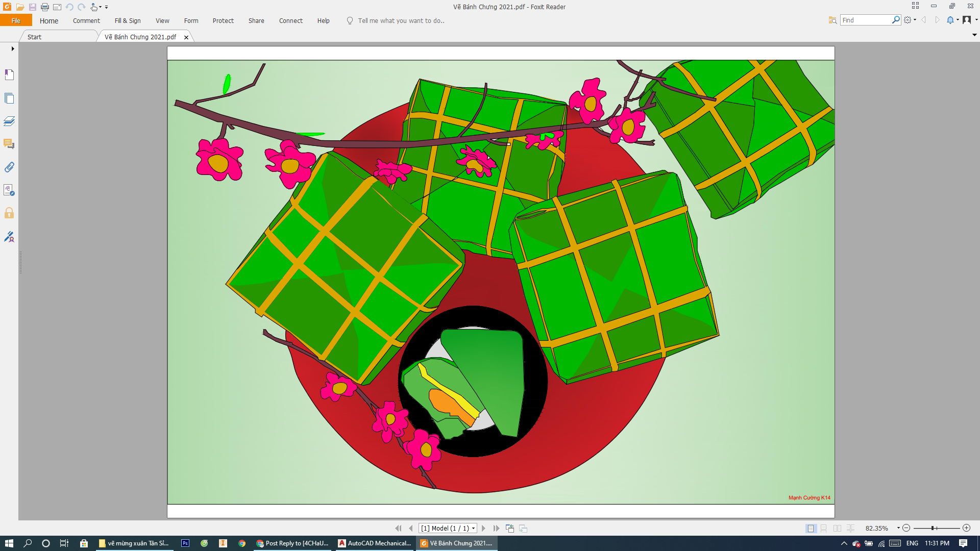The image size is (980, 551).
Task: Click the search settings gear icon
Action: coord(908,20)
